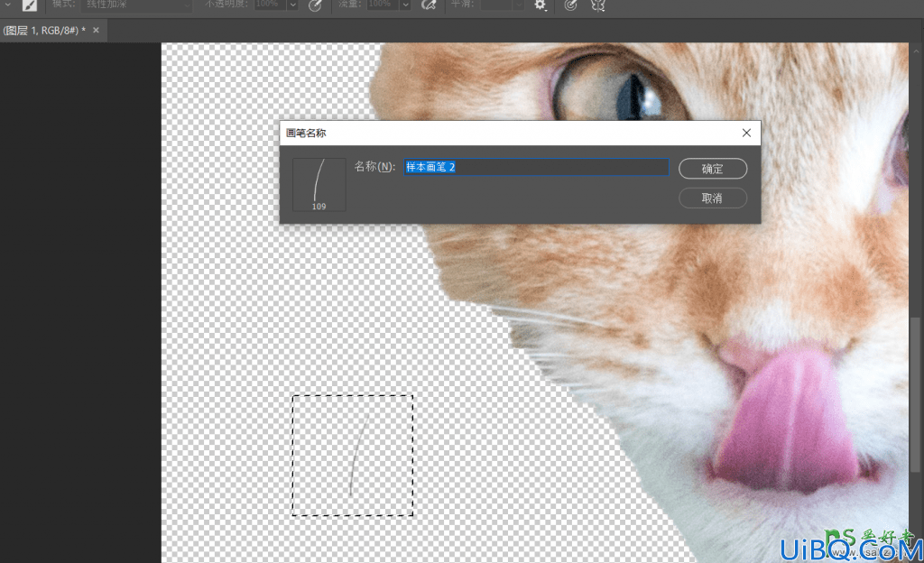
Task: Open the brush tool preset icon in the options bar
Action: (x=29, y=5)
